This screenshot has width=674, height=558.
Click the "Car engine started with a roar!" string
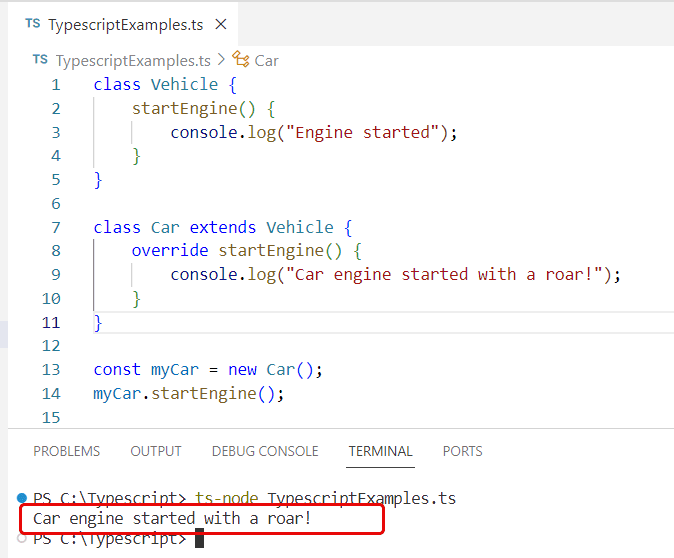tap(444, 274)
